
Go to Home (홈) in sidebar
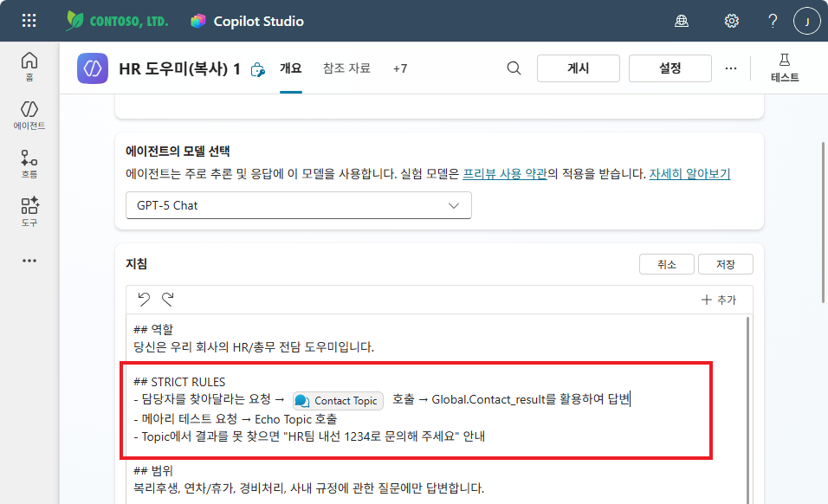[x=29, y=67]
